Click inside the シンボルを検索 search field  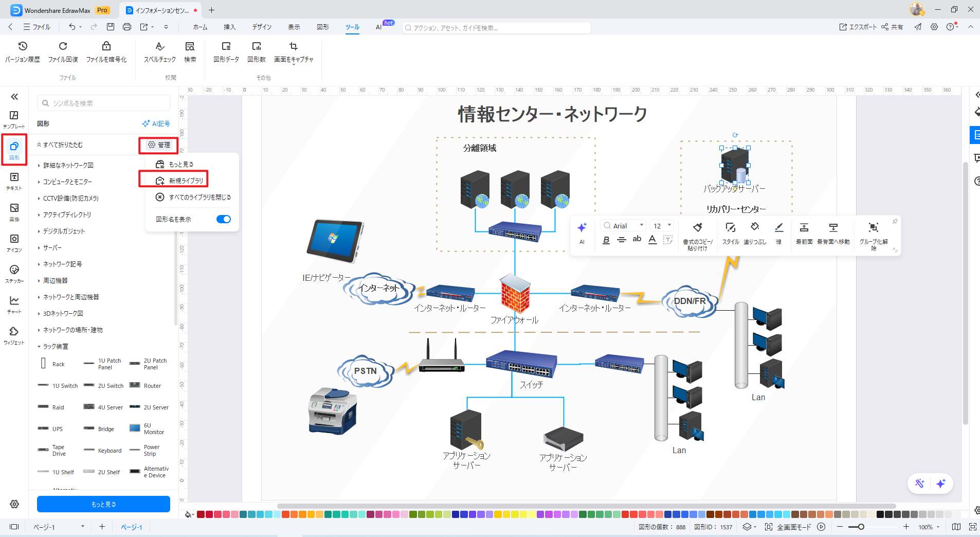pos(103,102)
